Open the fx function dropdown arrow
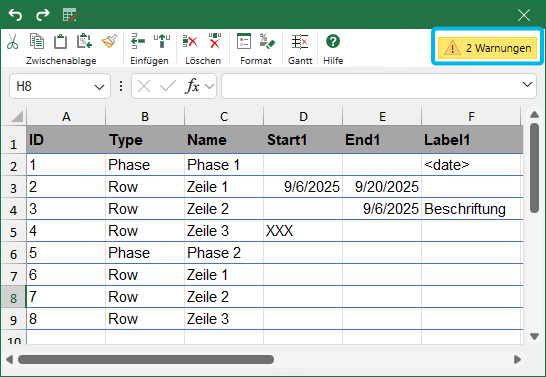546x377 pixels. coord(209,86)
